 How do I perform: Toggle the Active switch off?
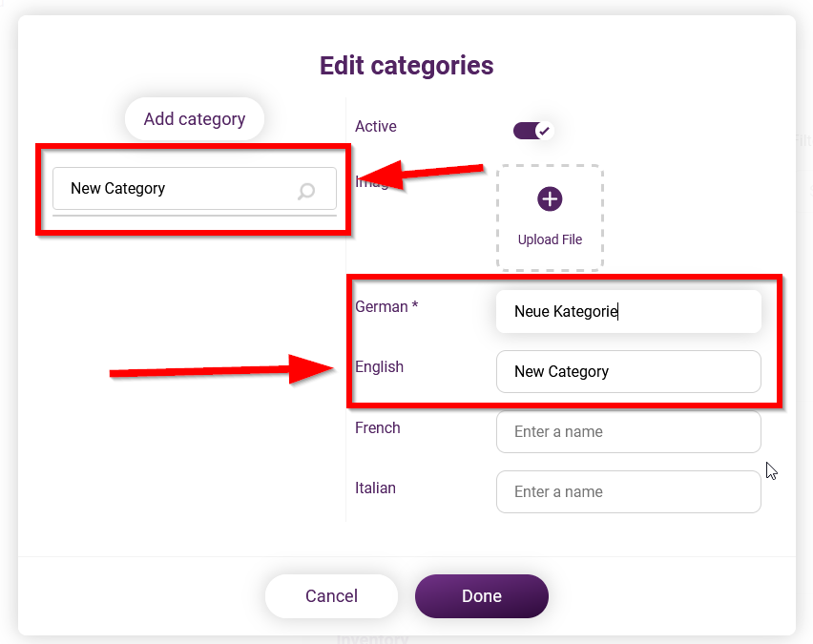click(x=533, y=131)
